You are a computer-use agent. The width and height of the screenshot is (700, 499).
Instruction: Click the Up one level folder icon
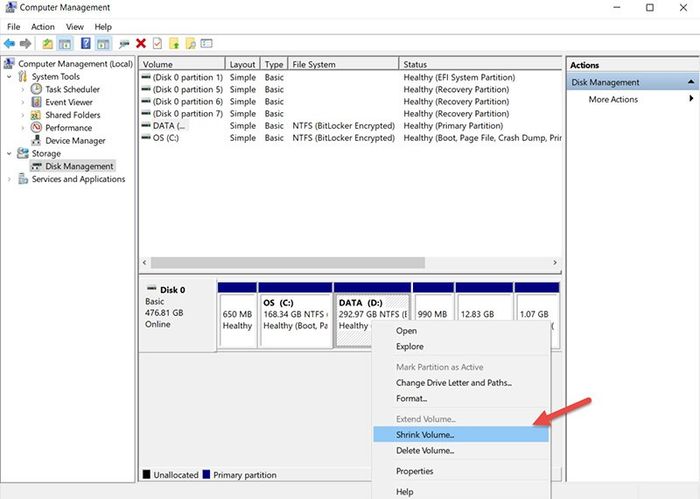[x=47, y=44]
